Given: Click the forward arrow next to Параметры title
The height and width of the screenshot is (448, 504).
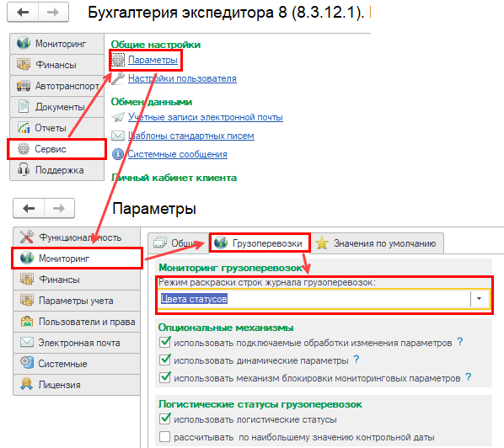Looking at the screenshot, I should pos(59,209).
